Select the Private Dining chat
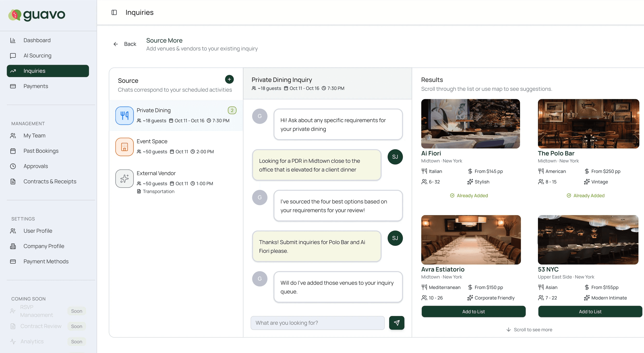This screenshot has height=353, width=644. click(x=176, y=115)
